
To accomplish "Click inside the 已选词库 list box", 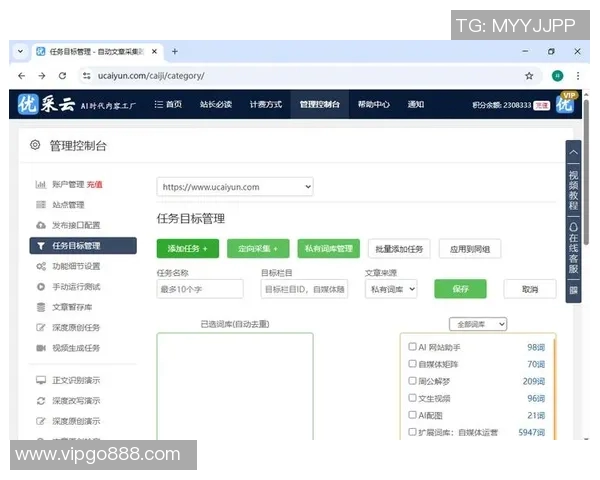I will [235, 386].
